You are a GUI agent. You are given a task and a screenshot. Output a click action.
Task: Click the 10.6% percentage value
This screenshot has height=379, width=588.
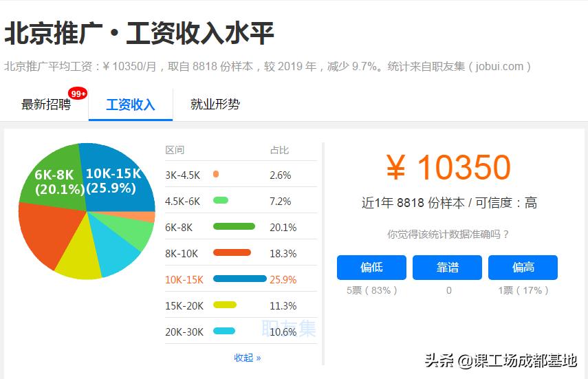(x=283, y=332)
